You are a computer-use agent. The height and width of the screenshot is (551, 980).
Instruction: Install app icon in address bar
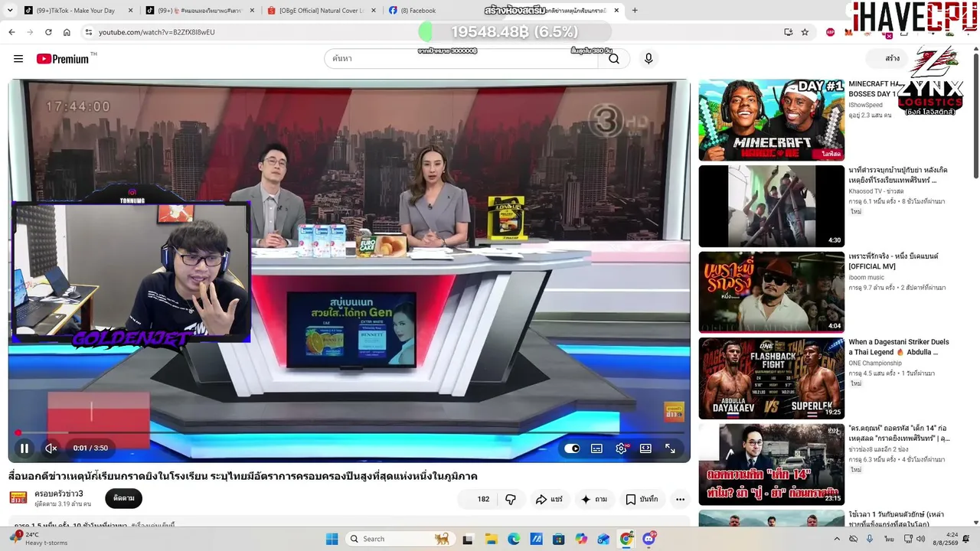tap(788, 32)
